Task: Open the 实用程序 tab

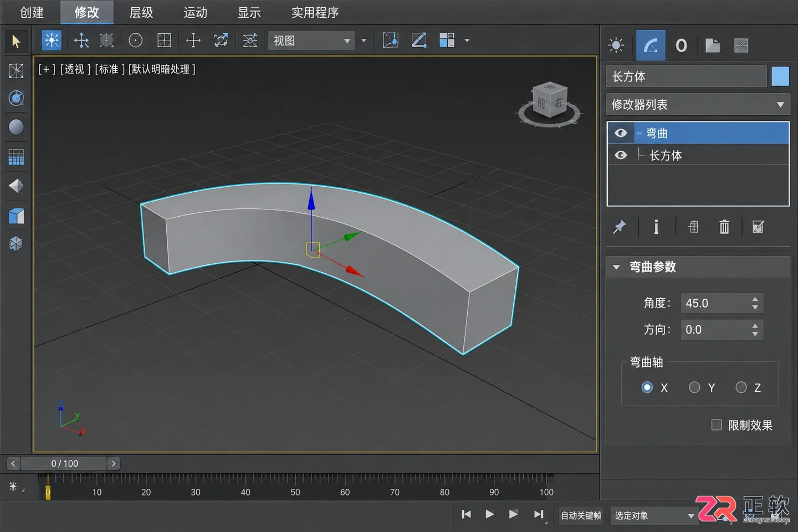Action: pyautogui.click(x=315, y=12)
